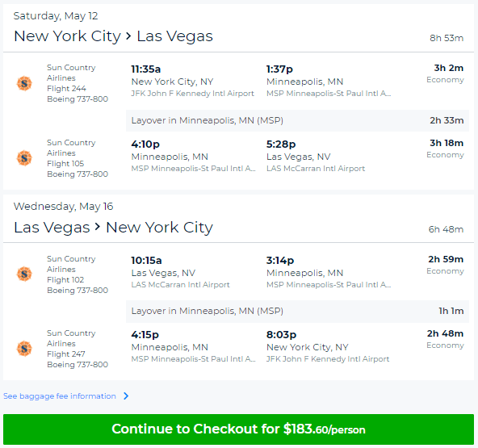Screen dimensions: 478x448
Task: Select the 2h 33m Minneapolis layover row
Action: (x=297, y=121)
